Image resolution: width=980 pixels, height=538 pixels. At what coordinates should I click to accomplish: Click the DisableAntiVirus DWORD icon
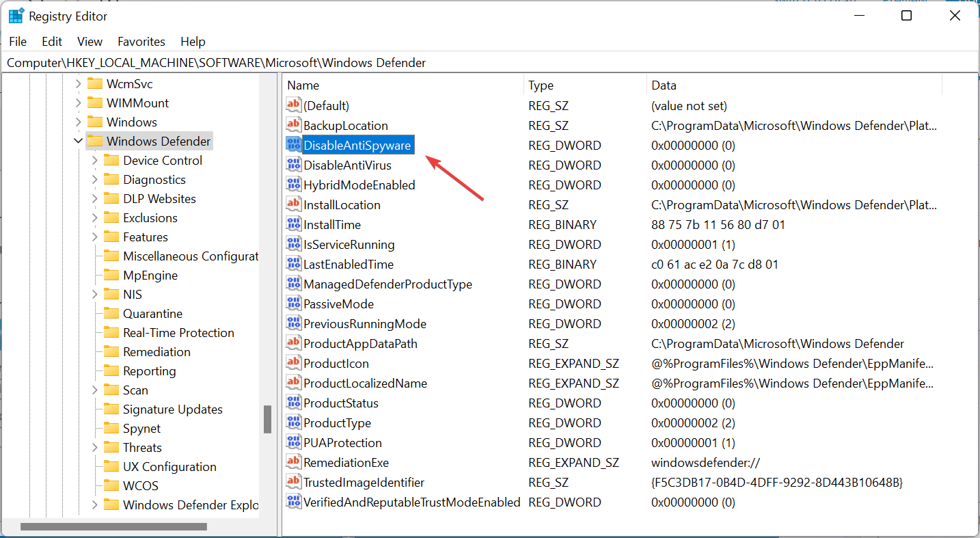293,165
